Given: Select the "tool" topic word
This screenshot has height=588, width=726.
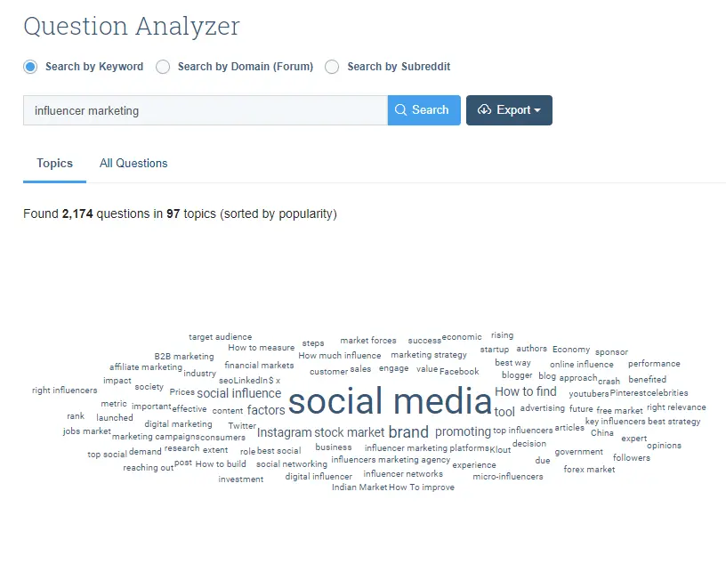Looking at the screenshot, I should click(504, 412).
